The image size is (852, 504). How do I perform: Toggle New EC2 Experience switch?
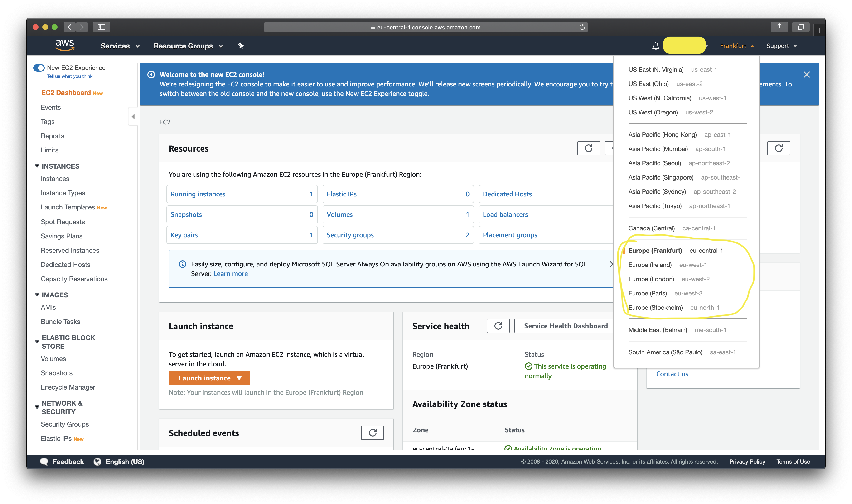[39, 68]
